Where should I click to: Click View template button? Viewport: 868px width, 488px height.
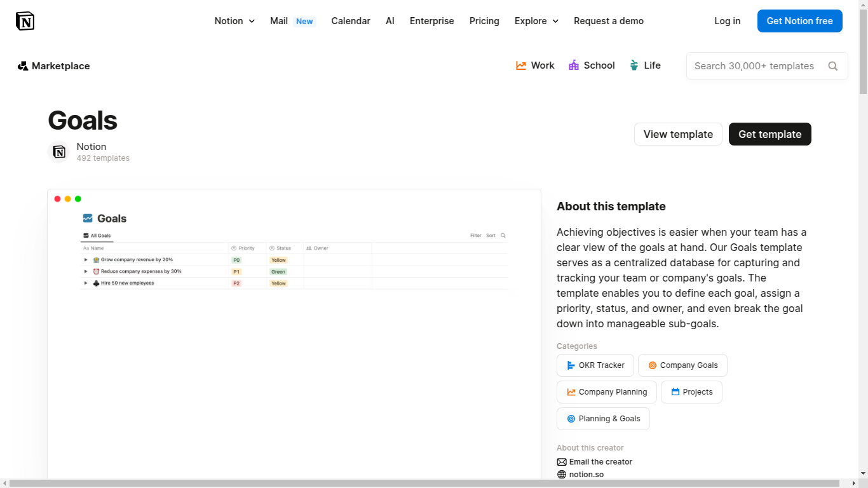tap(678, 134)
